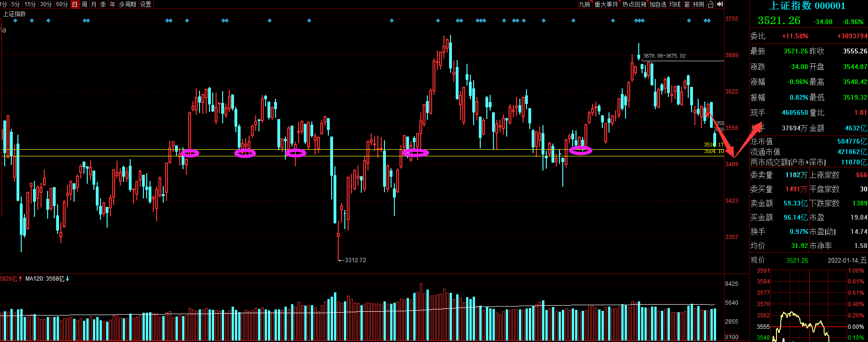This screenshot has height=342, width=868.
Task: Click the 开盘 value 3544.07
Action: point(855,67)
